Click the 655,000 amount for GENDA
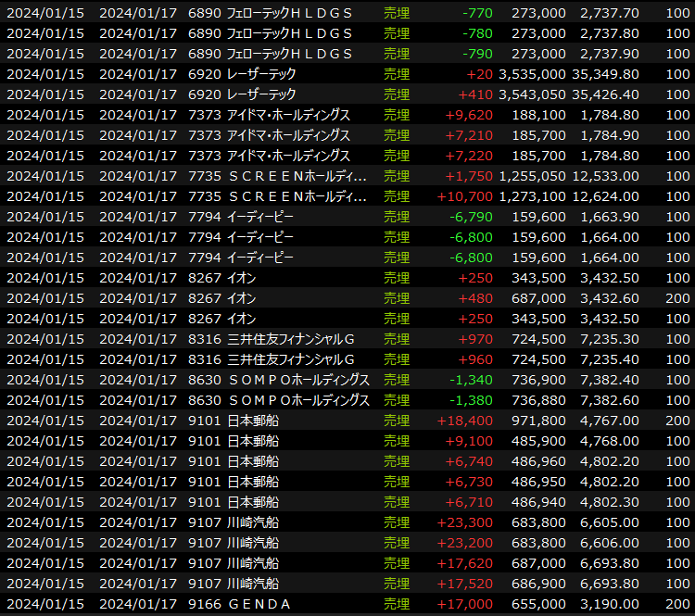The image size is (695, 616). tap(539, 604)
